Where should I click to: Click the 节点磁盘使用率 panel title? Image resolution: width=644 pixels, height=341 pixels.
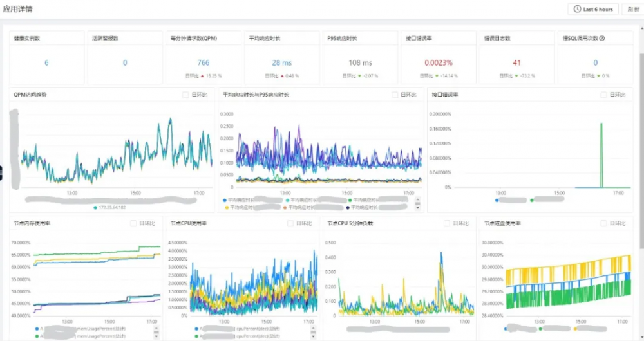tap(502, 223)
